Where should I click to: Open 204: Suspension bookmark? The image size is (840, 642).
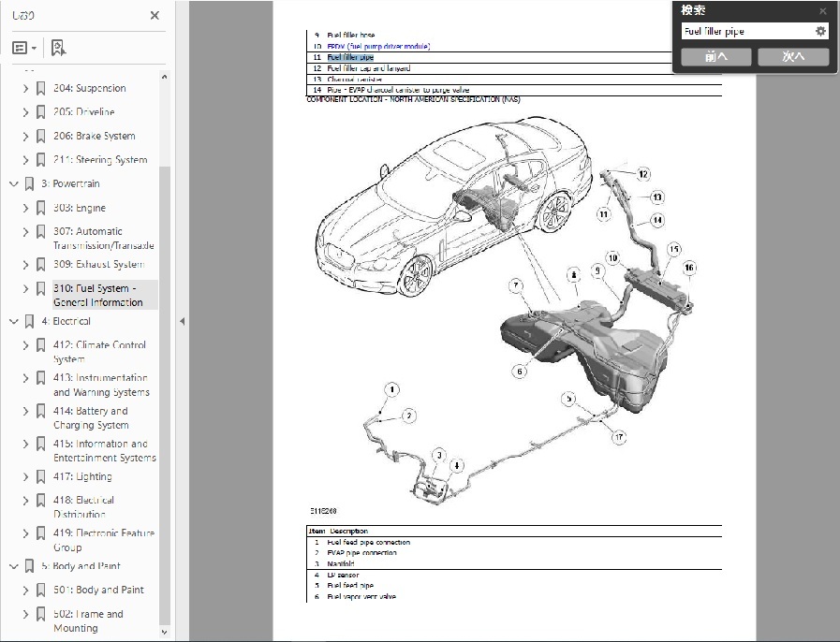[90, 88]
